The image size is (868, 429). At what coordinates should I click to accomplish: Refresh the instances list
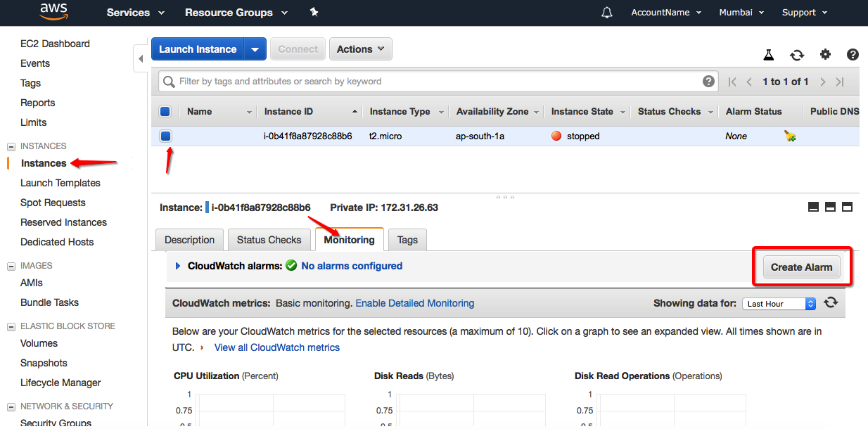click(797, 55)
